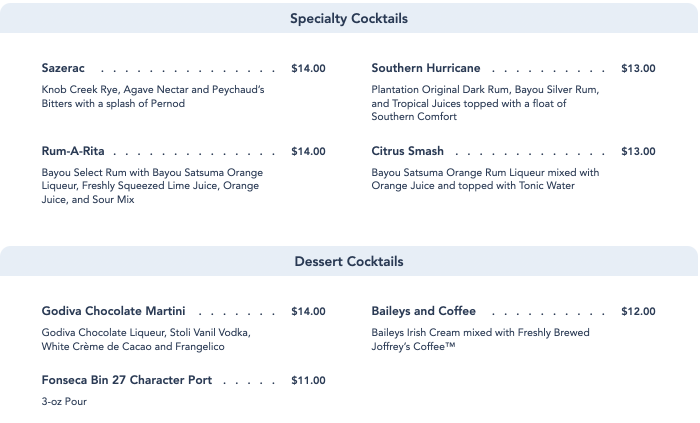
Task: Click the Southern Hurricane $13.00 price
Action: click(638, 69)
